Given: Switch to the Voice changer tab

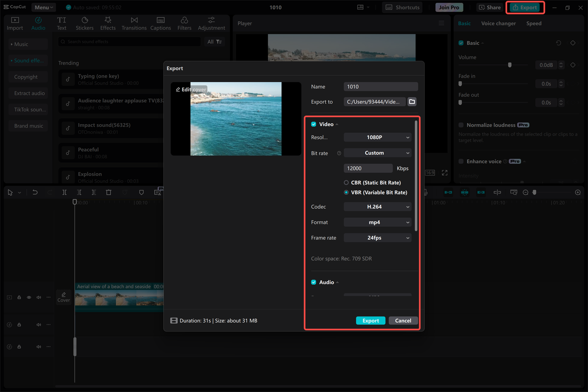Looking at the screenshot, I should 498,23.
